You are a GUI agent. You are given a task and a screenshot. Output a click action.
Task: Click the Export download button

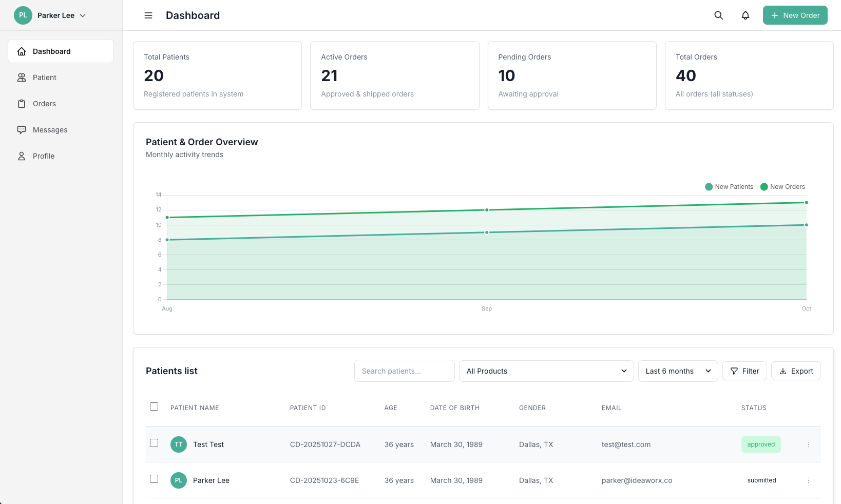796,371
